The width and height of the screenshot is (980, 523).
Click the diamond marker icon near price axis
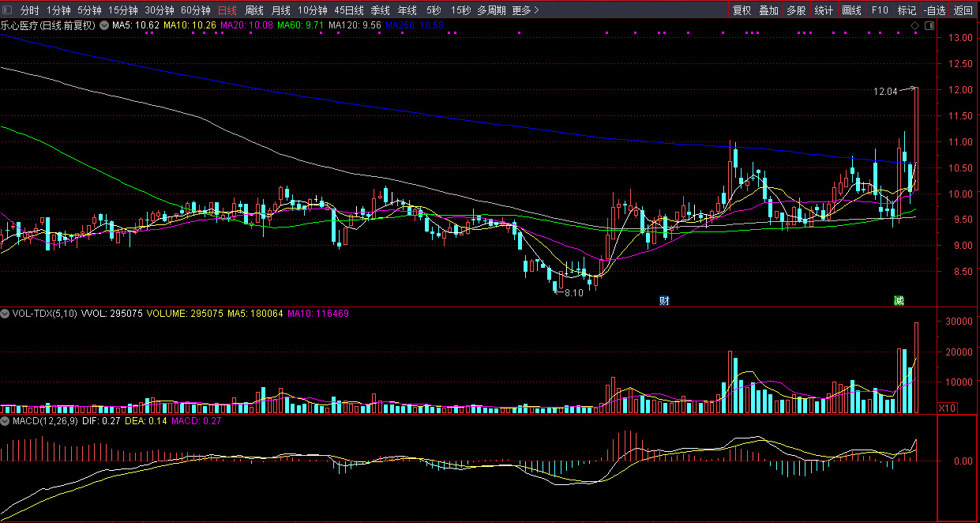(915, 26)
